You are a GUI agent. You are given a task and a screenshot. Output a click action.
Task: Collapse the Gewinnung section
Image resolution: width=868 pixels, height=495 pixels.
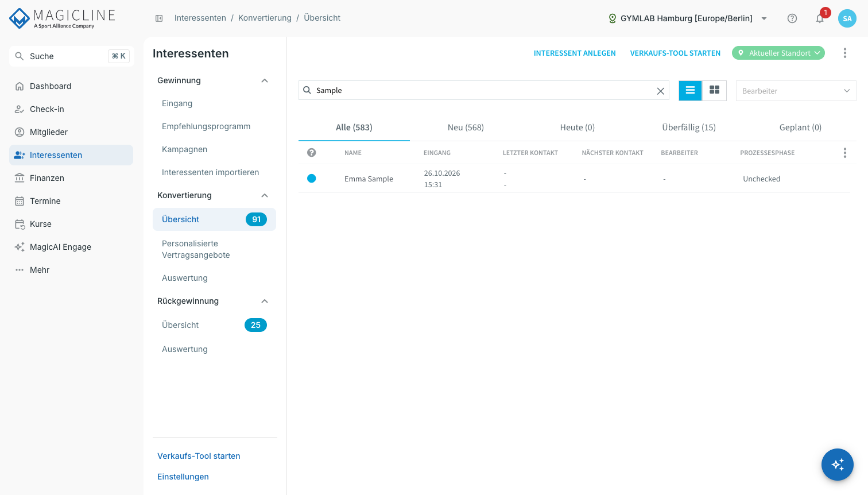(x=265, y=80)
